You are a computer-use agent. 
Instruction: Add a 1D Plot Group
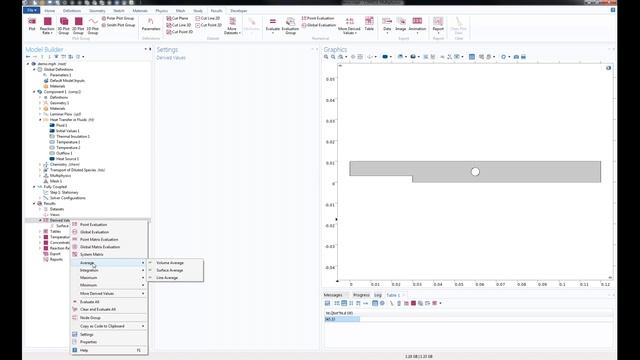pos(93,26)
